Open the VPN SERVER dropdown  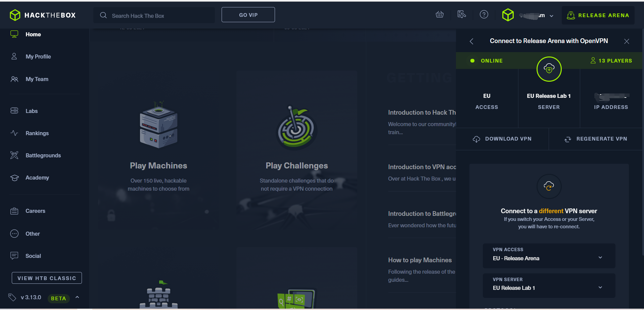[549, 285]
